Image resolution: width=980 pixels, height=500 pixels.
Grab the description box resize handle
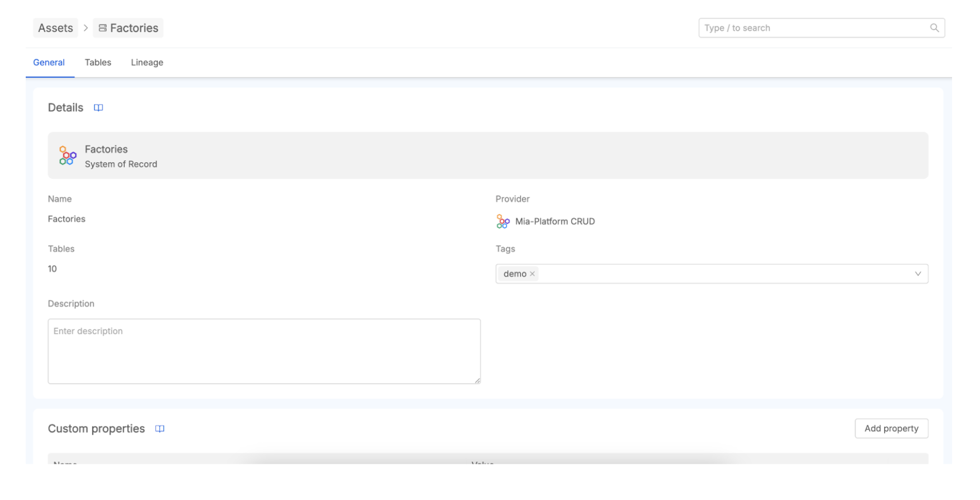tap(477, 380)
